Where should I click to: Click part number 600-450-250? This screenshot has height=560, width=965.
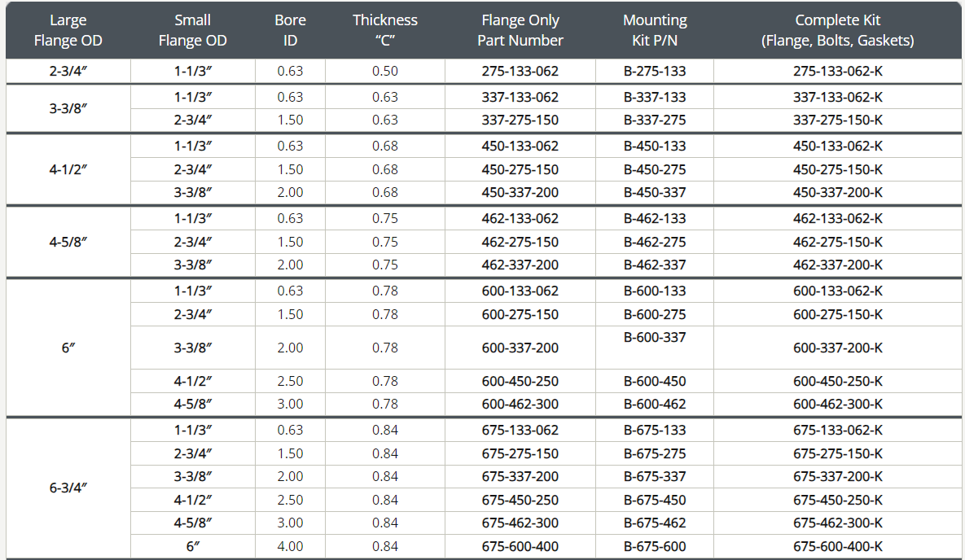click(x=520, y=382)
